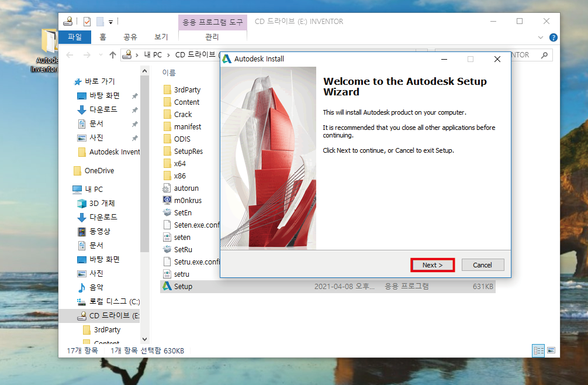This screenshot has height=385, width=588.
Task: Navigate forward in Explorer
Action: tap(87, 55)
